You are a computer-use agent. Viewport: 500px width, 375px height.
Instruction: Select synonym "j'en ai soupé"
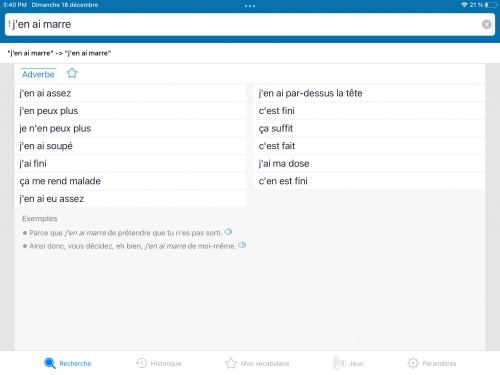coord(130,146)
